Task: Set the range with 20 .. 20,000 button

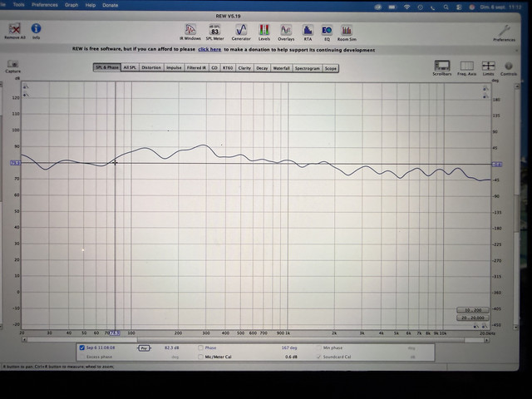Action: [x=473, y=318]
